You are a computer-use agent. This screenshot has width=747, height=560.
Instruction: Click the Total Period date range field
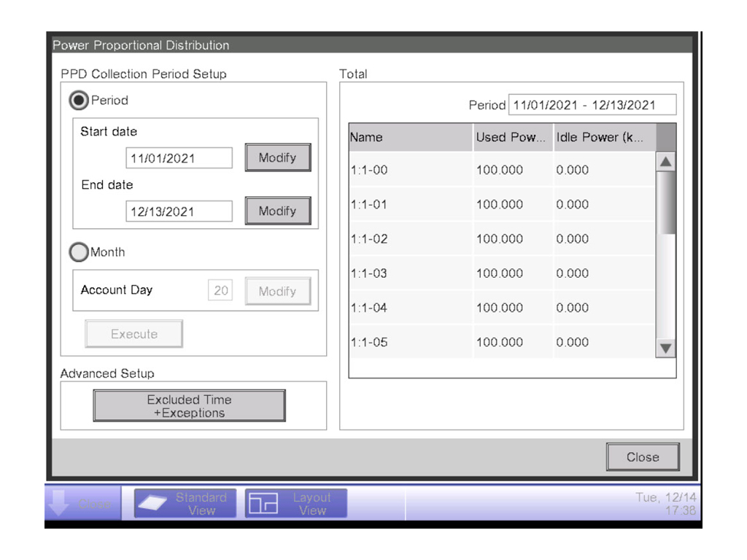pyautogui.click(x=592, y=105)
